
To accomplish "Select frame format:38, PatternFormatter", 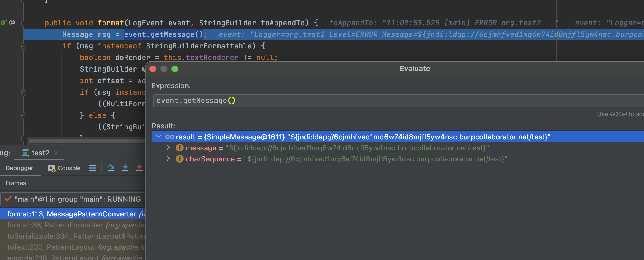I will (x=73, y=225).
